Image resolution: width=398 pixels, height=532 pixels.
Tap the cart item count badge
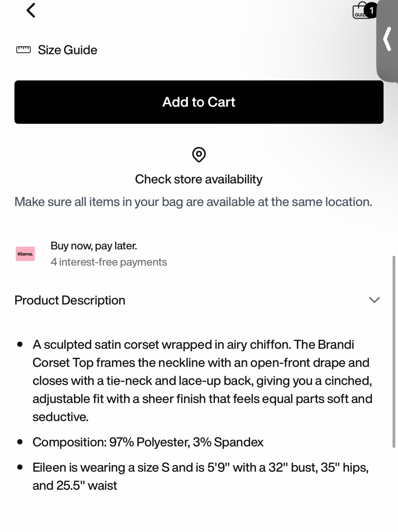pos(371,10)
